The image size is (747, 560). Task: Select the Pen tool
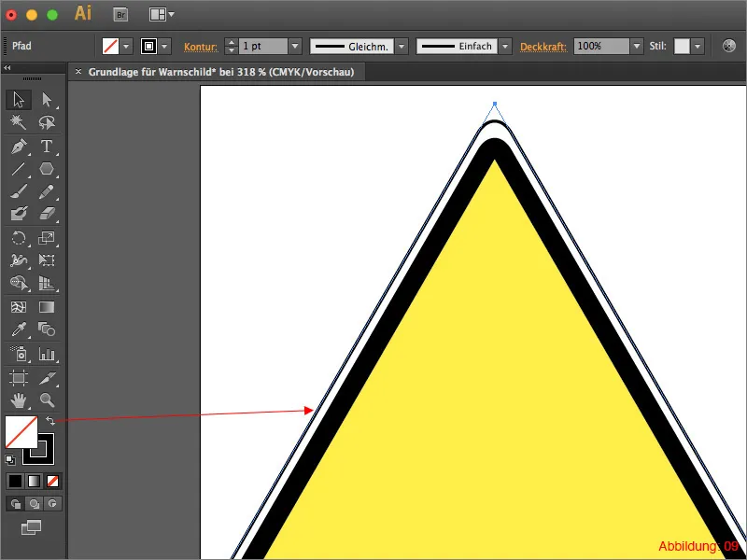pos(19,147)
